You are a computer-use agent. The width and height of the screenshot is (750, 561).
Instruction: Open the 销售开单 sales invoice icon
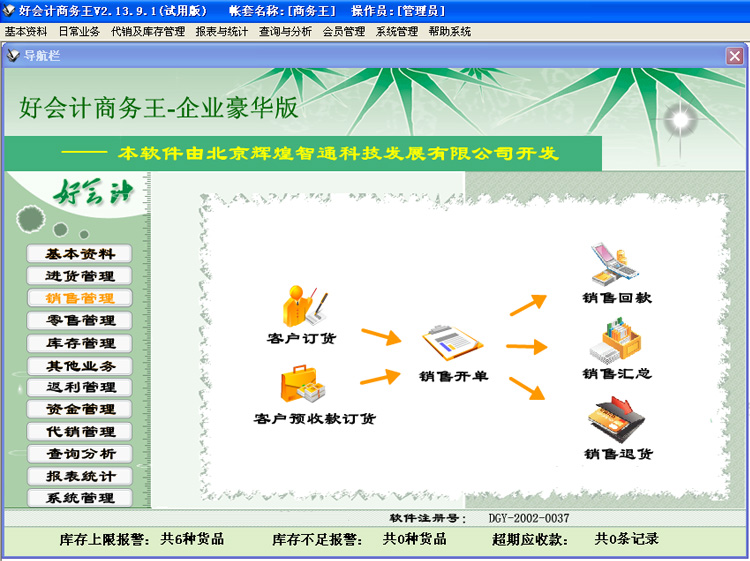[x=452, y=341]
